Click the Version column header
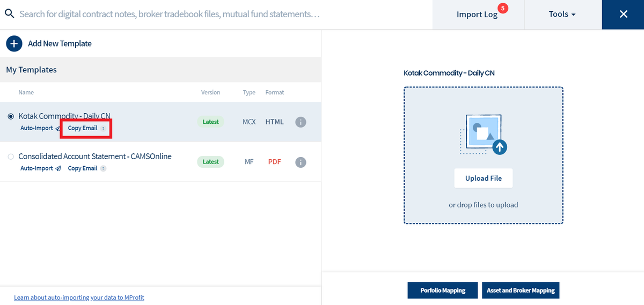The width and height of the screenshot is (644, 305). click(x=210, y=93)
